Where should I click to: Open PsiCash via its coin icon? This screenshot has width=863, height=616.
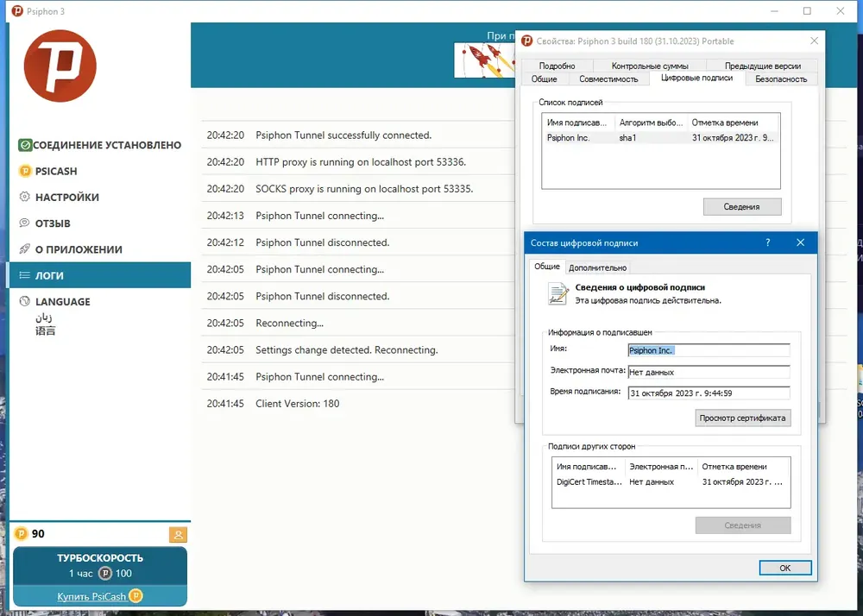click(25, 171)
